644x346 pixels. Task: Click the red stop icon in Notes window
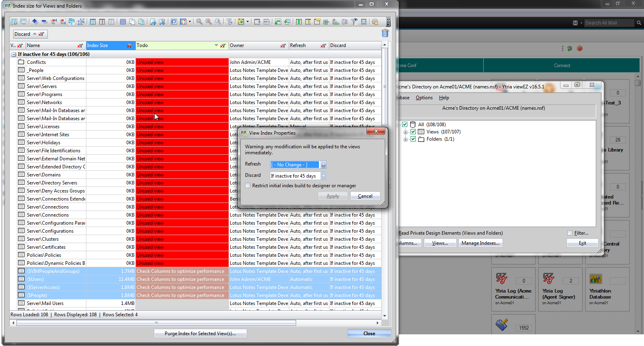pos(580,48)
